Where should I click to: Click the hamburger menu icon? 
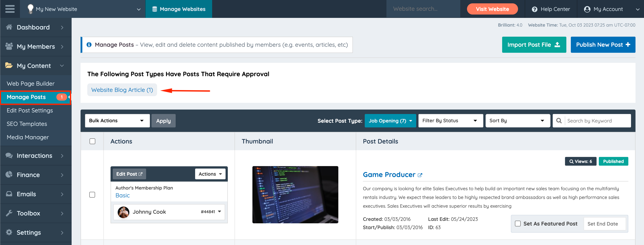10,9
